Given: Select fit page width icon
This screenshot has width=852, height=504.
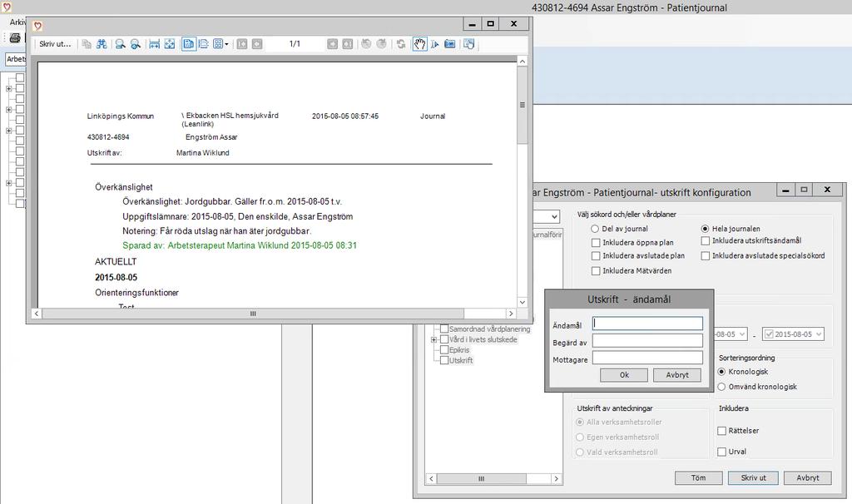Looking at the screenshot, I should click(154, 44).
